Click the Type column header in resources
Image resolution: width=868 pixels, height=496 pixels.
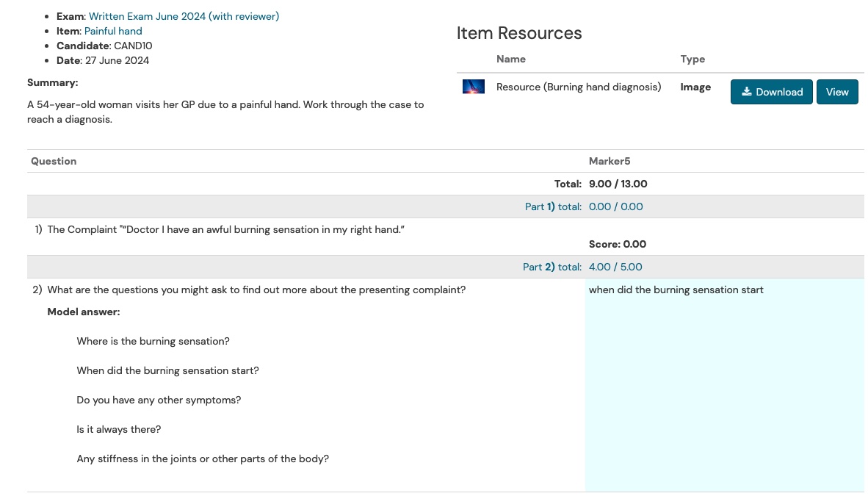click(x=692, y=59)
